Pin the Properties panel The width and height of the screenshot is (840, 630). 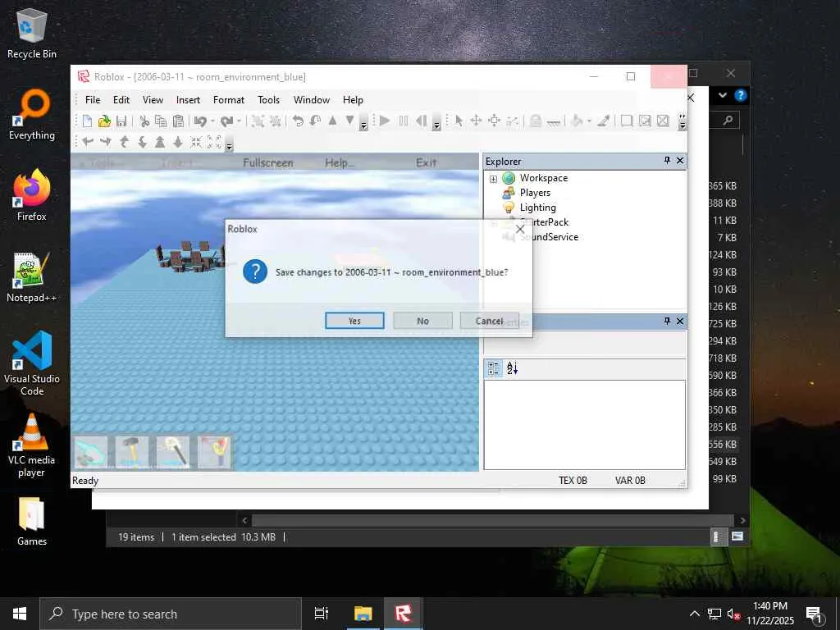tap(667, 321)
